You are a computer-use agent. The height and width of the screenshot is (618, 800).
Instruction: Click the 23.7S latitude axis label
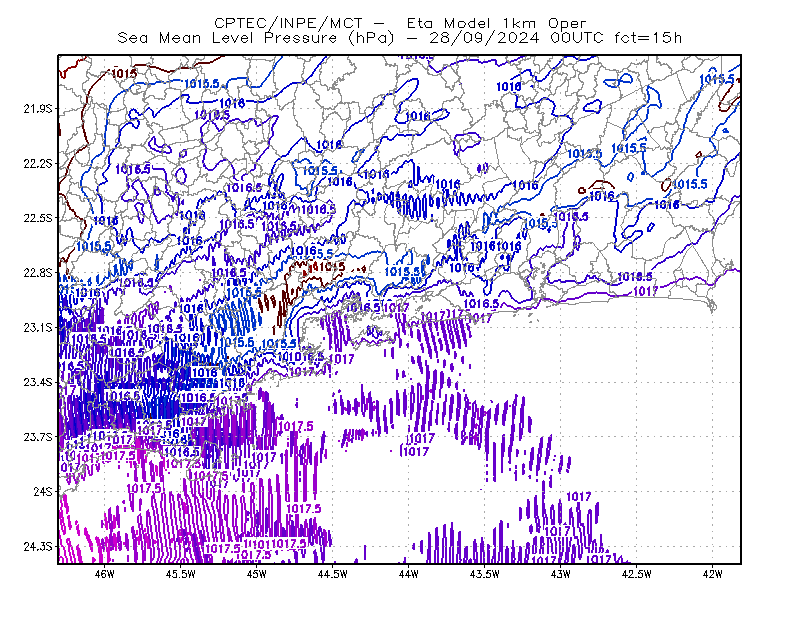pos(38,437)
